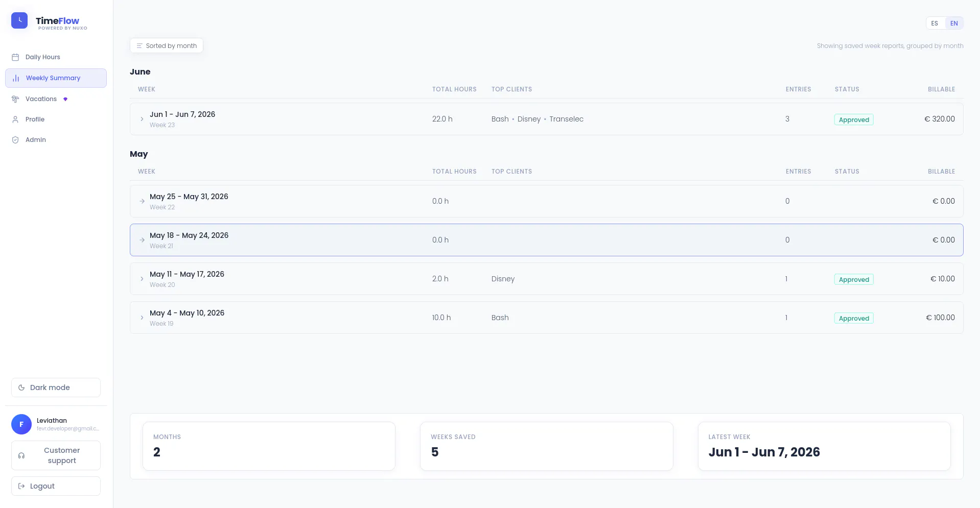Click 'Bash' in the May 4 - May 10 row
The height and width of the screenshot is (508, 980).
(x=500, y=318)
